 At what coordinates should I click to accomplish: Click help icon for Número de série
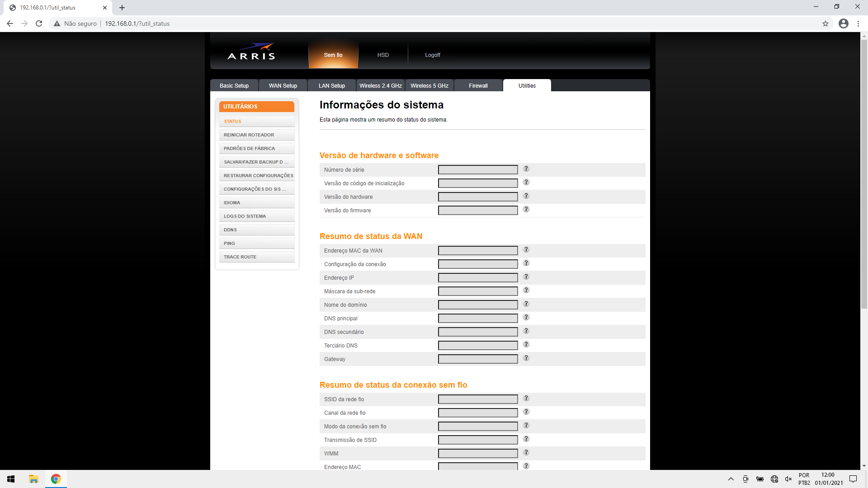point(526,169)
